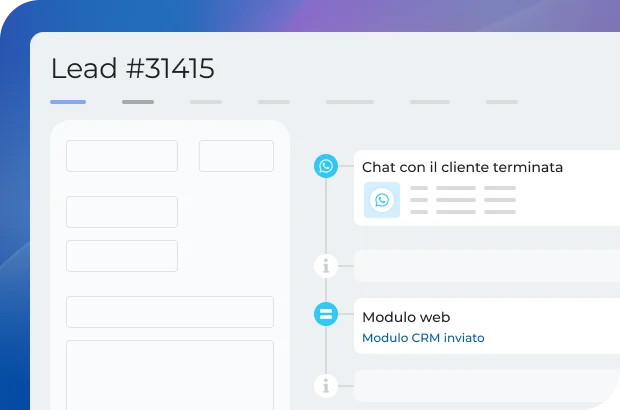Image resolution: width=620 pixels, height=410 pixels.
Task: Open the WhatsApp chat thumbnail
Action: click(382, 200)
